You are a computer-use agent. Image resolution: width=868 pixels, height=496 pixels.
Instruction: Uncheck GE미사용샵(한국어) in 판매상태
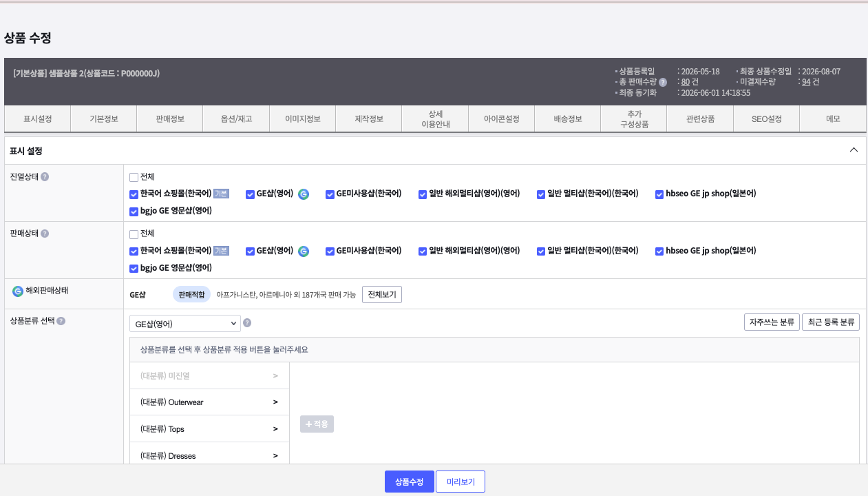pos(330,251)
